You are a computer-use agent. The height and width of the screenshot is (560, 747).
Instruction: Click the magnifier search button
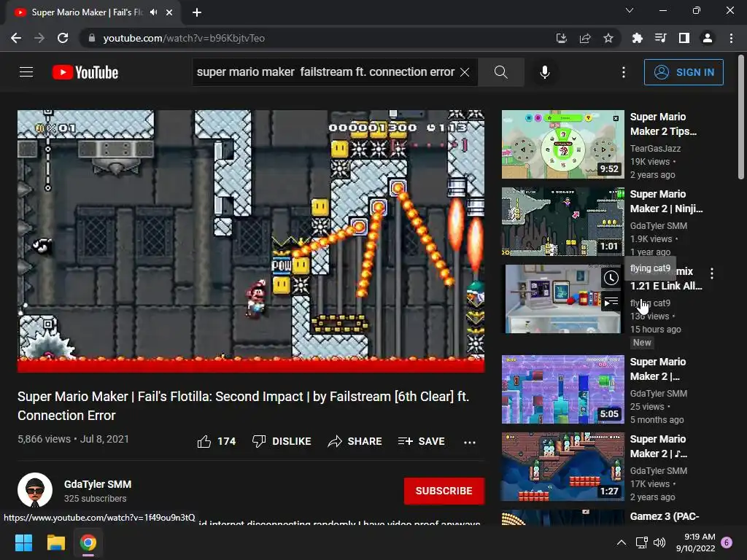point(500,72)
